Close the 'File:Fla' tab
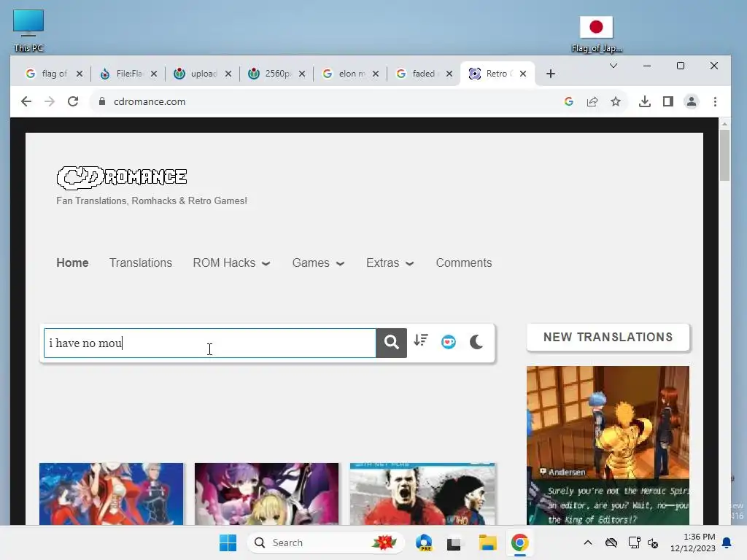Viewport: 747px width, 560px height. [154, 74]
